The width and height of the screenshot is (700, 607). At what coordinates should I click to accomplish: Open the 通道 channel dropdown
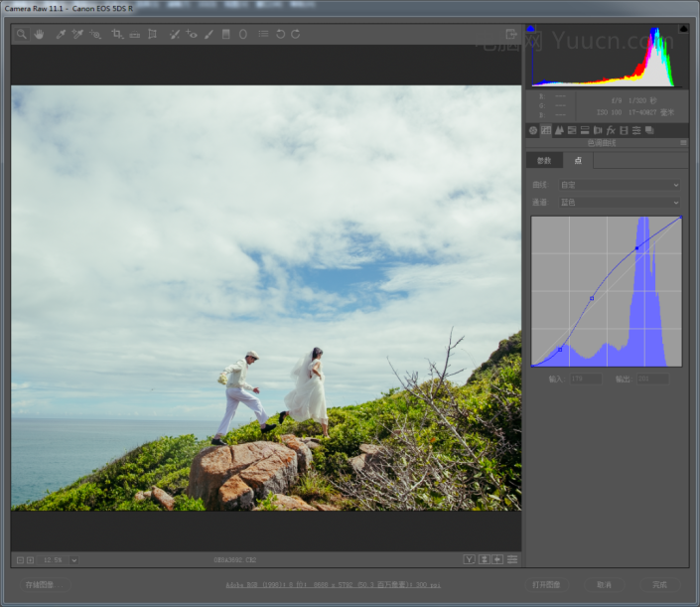tap(620, 203)
